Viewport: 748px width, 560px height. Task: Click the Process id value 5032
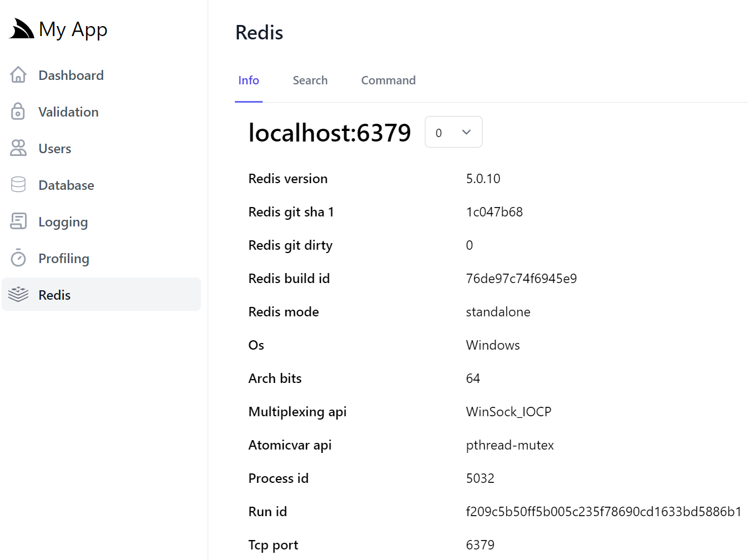pyautogui.click(x=480, y=478)
